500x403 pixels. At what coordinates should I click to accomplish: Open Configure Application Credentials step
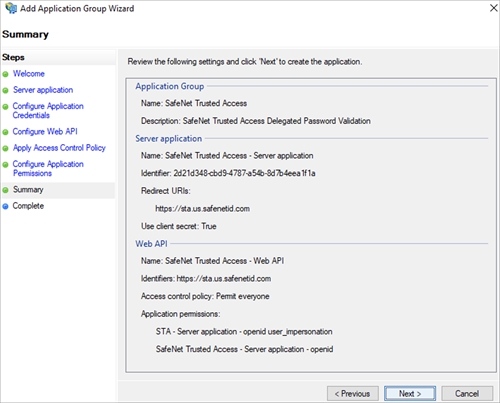click(x=48, y=111)
